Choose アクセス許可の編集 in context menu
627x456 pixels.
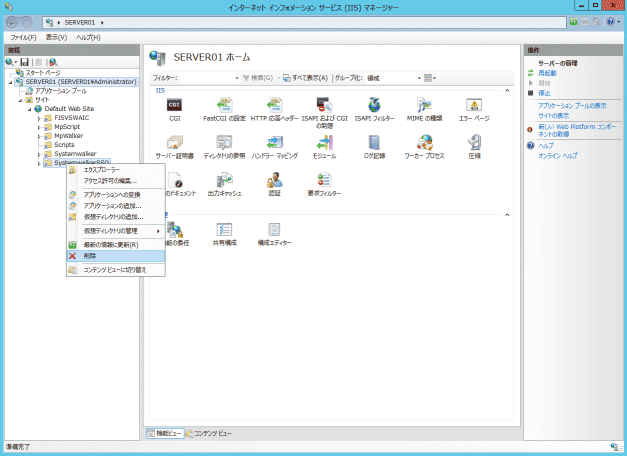coord(116,181)
